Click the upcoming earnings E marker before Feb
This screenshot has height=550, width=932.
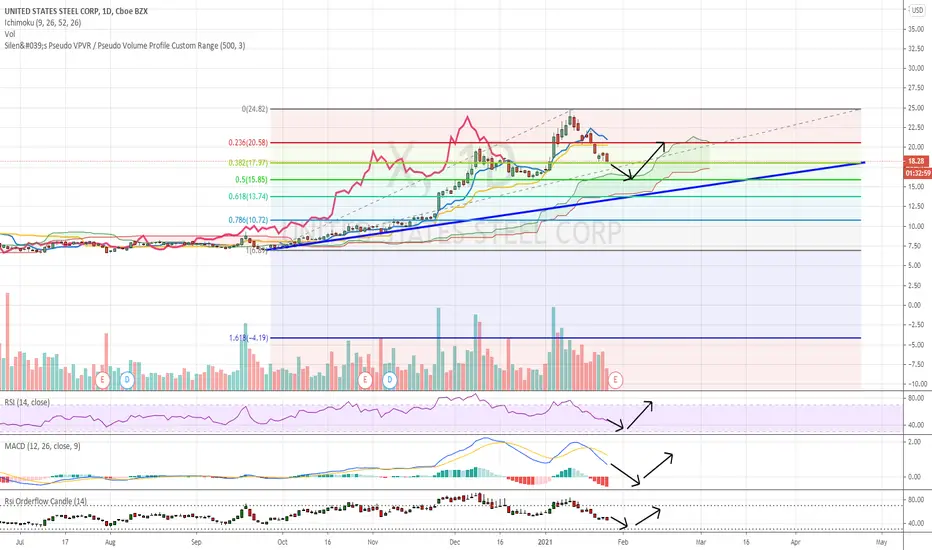tap(616, 379)
